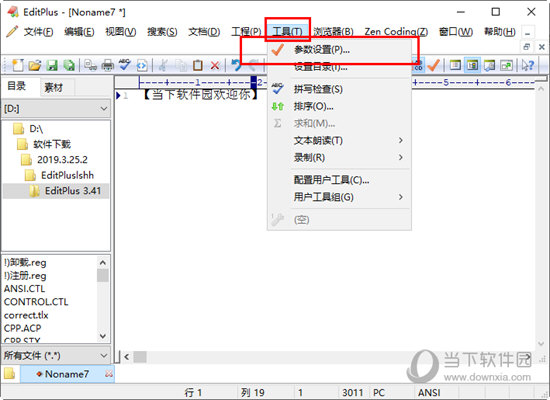Click the editor horizontal scroll-left arrow
Image resolution: width=550 pixels, height=400 pixels.
pos(127,357)
